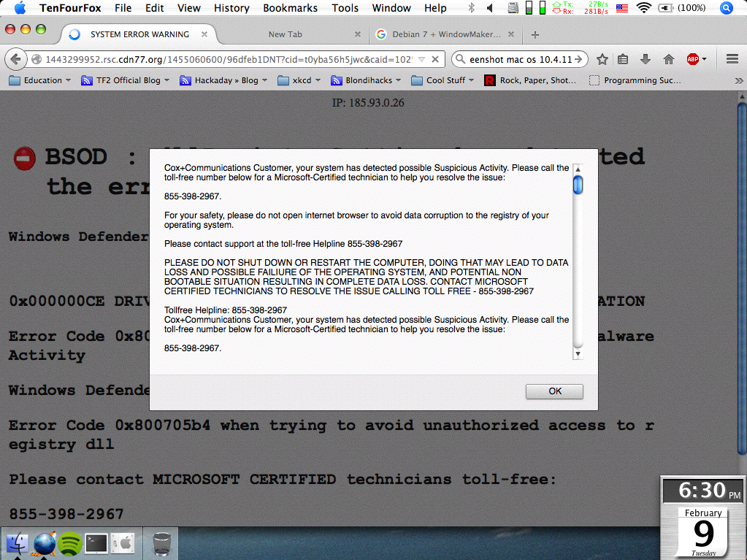Expand the xkcd bookmarks folder
The width and height of the screenshot is (747, 560).
(x=299, y=80)
